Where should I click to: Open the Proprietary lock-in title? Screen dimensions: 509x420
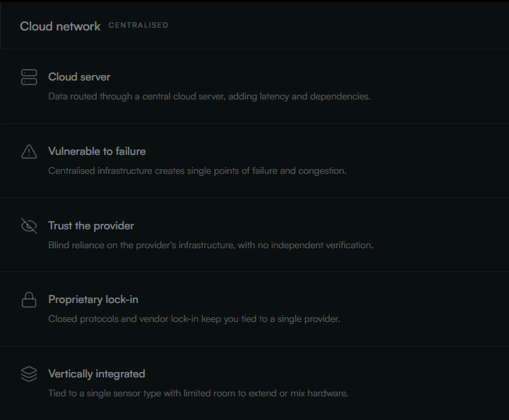93,300
